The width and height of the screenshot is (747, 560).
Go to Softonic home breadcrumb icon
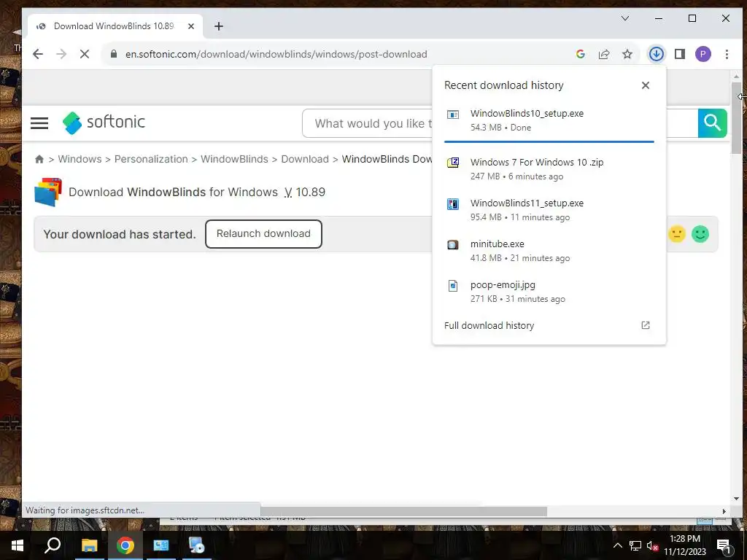tap(39, 160)
